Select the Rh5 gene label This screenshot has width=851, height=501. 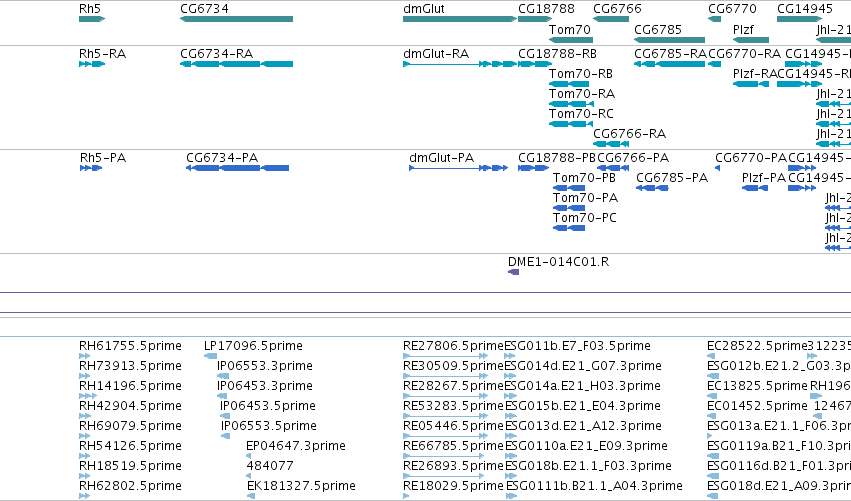(x=90, y=9)
